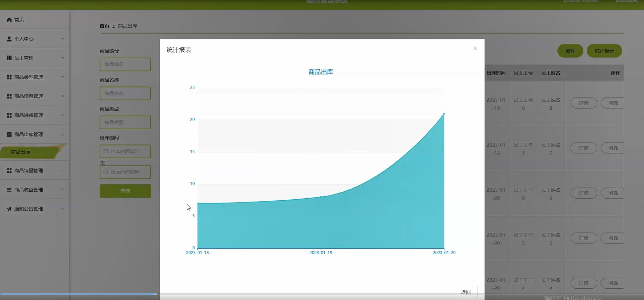Open the 通知公告管理 menu
The image size is (644, 300).
point(35,209)
